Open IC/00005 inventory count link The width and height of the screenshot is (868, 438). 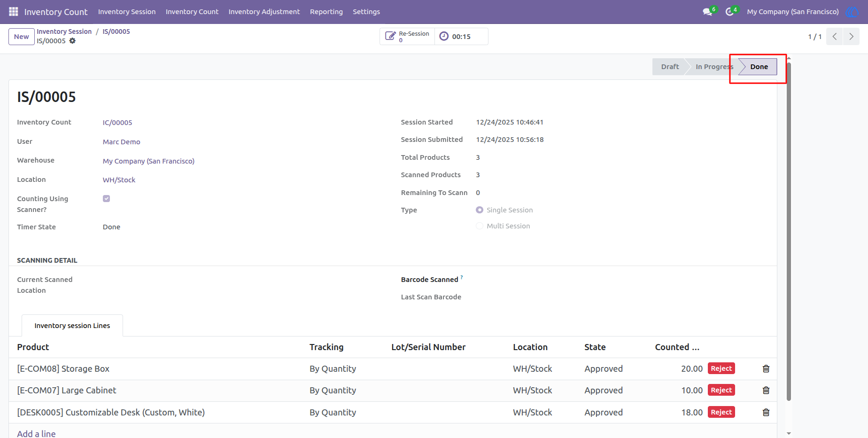pyautogui.click(x=117, y=123)
